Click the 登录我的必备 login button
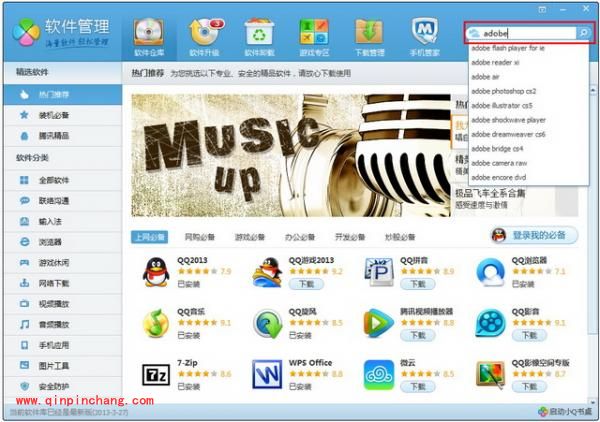Screen dimensions: 600x422 click(x=533, y=235)
